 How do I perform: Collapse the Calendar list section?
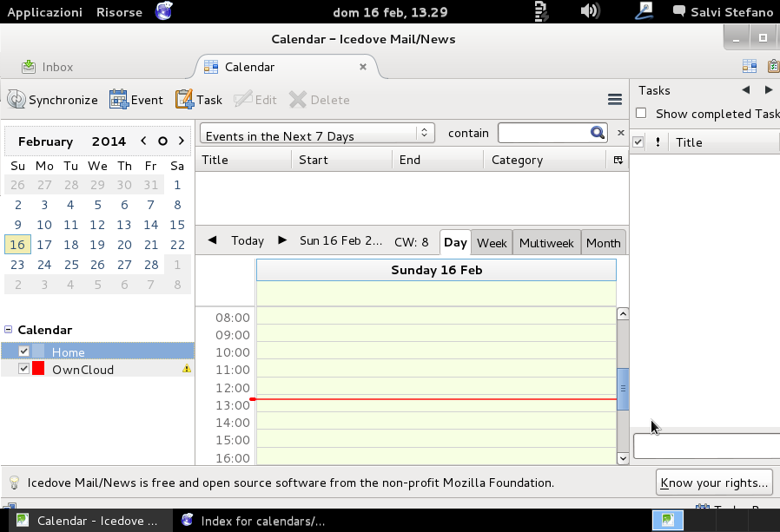(9, 330)
